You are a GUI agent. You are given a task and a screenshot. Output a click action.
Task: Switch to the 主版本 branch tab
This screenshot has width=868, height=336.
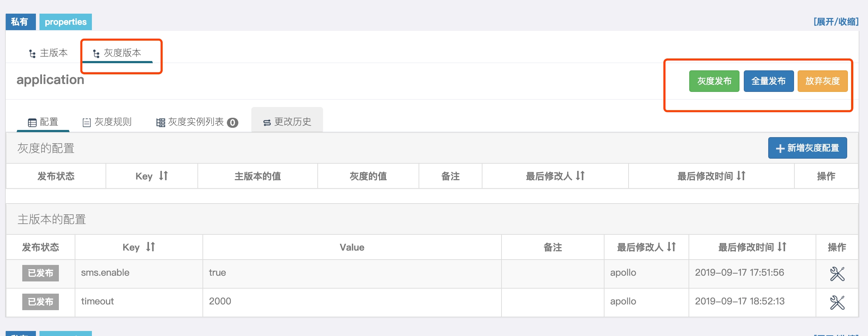click(x=48, y=53)
